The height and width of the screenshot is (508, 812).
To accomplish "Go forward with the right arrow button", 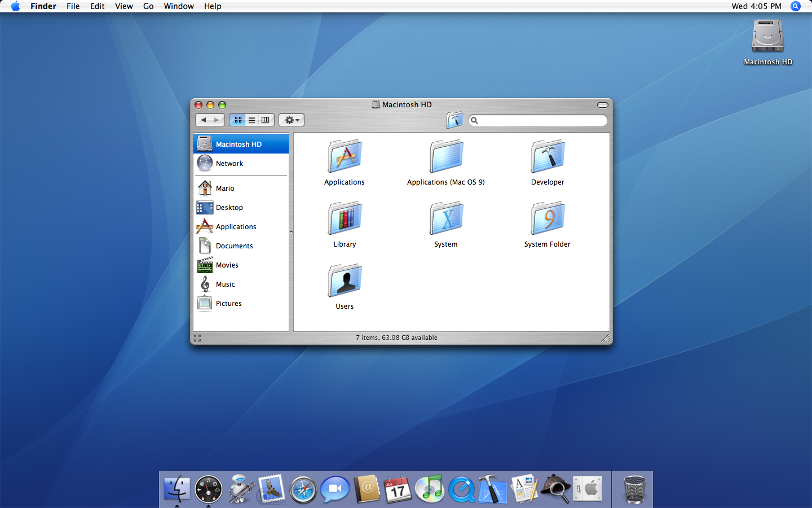I will click(217, 120).
